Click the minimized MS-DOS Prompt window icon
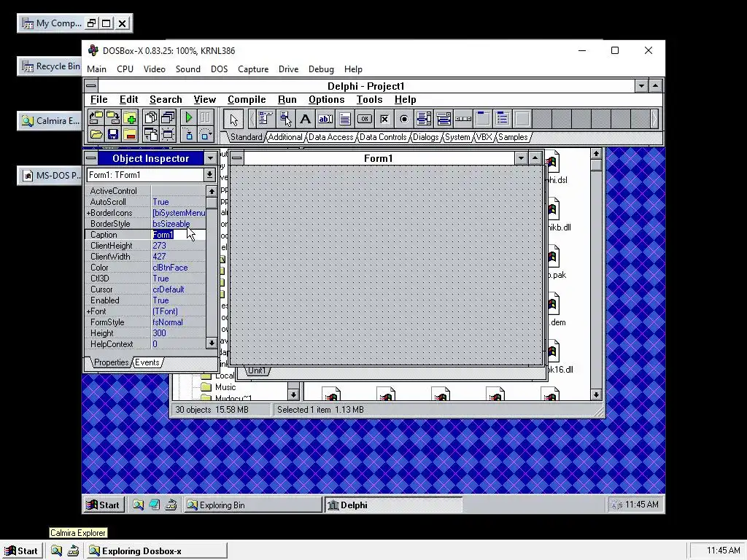Image resolution: width=747 pixels, height=560 pixels. point(50,175)
